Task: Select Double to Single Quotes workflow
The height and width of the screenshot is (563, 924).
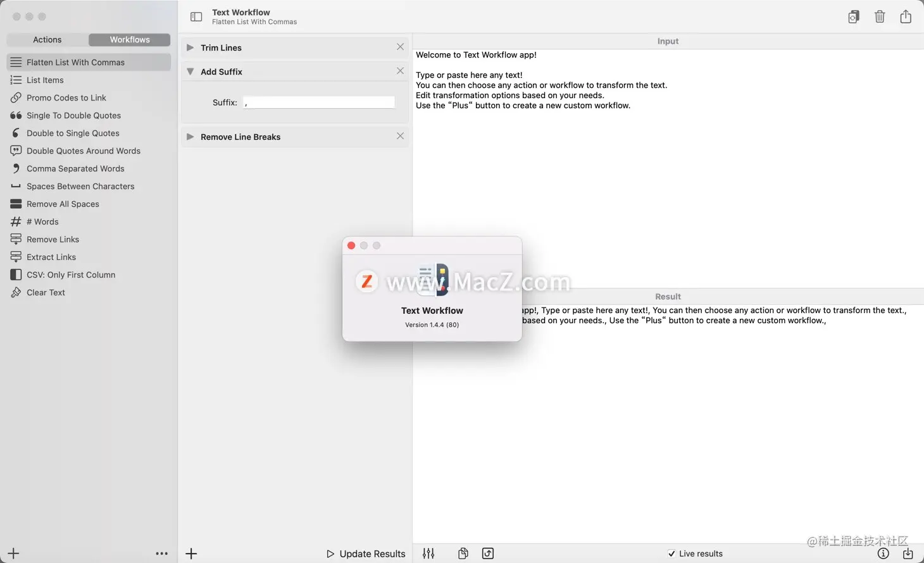Action: point(89,133)
